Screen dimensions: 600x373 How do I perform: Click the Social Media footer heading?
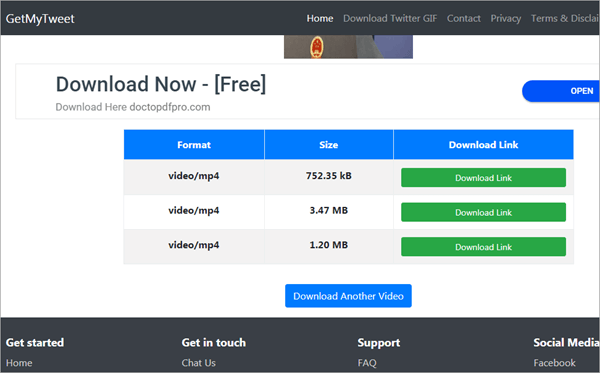point(566,342)
